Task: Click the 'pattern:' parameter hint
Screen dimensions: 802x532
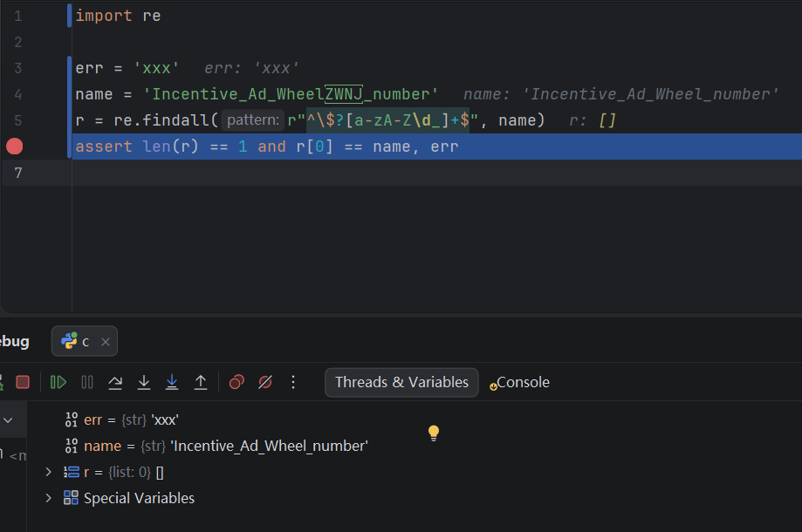Action: tap(253, 120)
